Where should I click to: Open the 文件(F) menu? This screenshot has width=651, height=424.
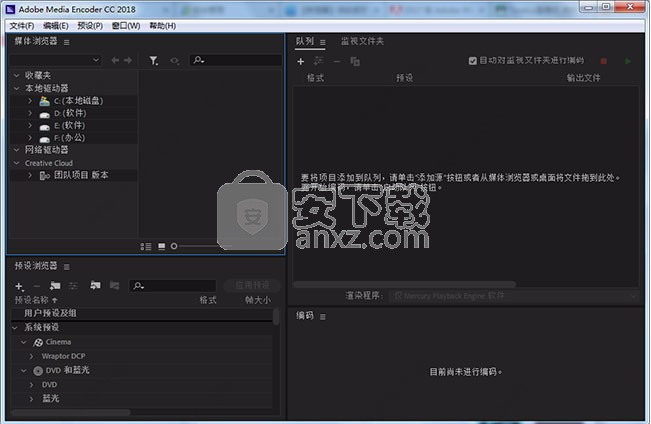(22, 26)
